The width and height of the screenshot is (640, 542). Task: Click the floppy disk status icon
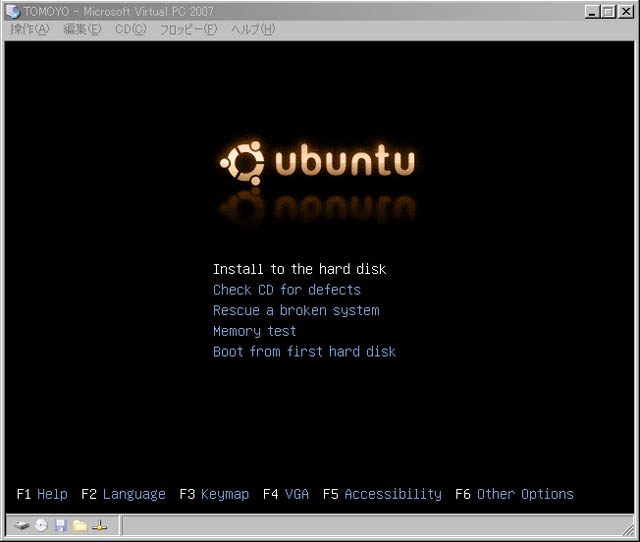(60, 525)
